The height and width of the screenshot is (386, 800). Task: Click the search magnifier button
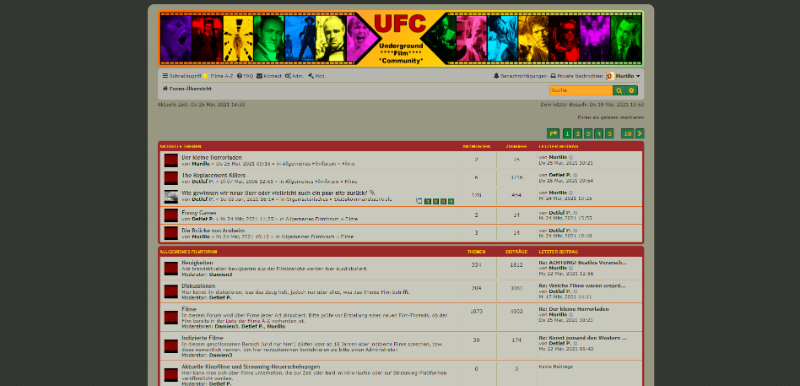pos(618,90)
